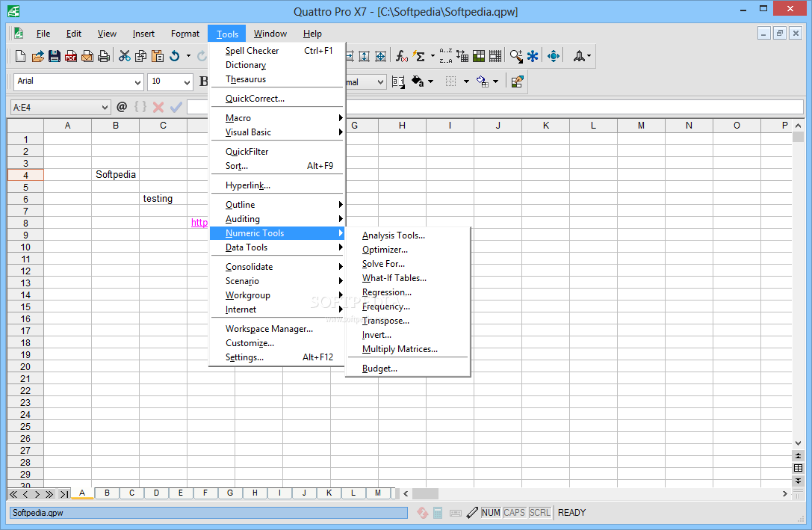Click the blue asterisk icon
Screen dimensions: 812x530
pos(533,56)
